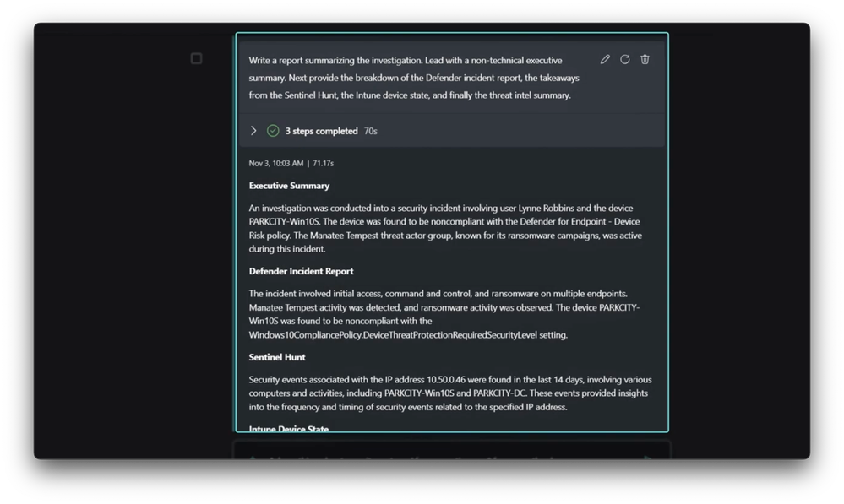Click the 'PARKCITY-Win10S' device name in Executive Summary
844x504 pixels.
click(284, 222)
